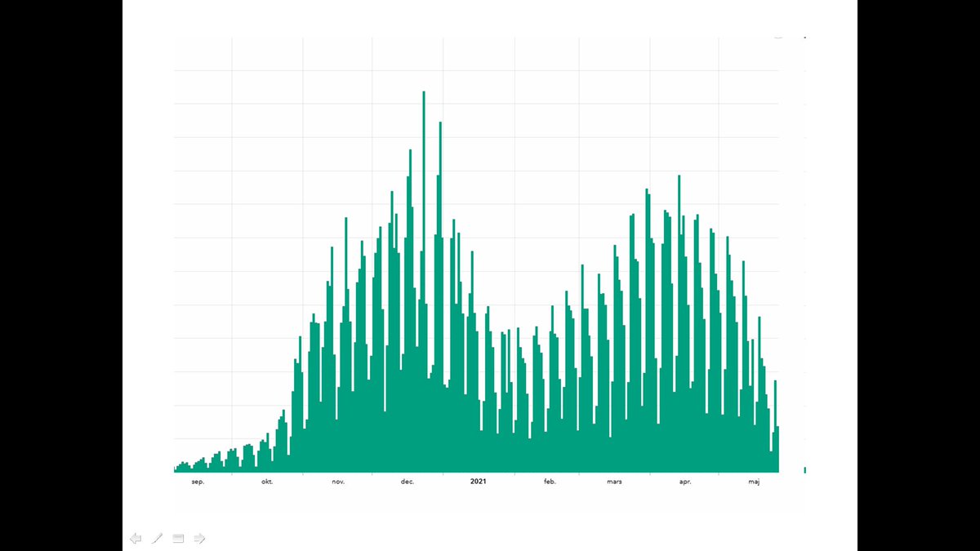This screenshot has width=980, height=551.
Task: Click the 'okt.' axis label
Action: (x=267, y=482)
